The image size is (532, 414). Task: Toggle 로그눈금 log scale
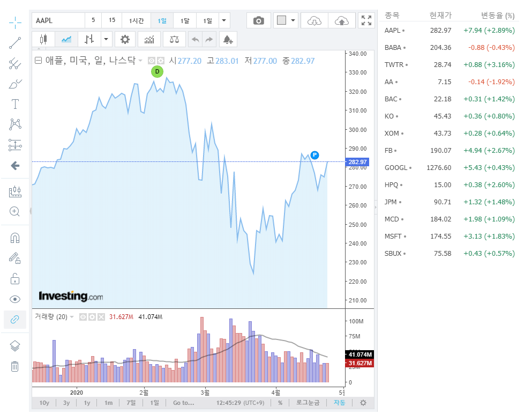tap(308, 403)
